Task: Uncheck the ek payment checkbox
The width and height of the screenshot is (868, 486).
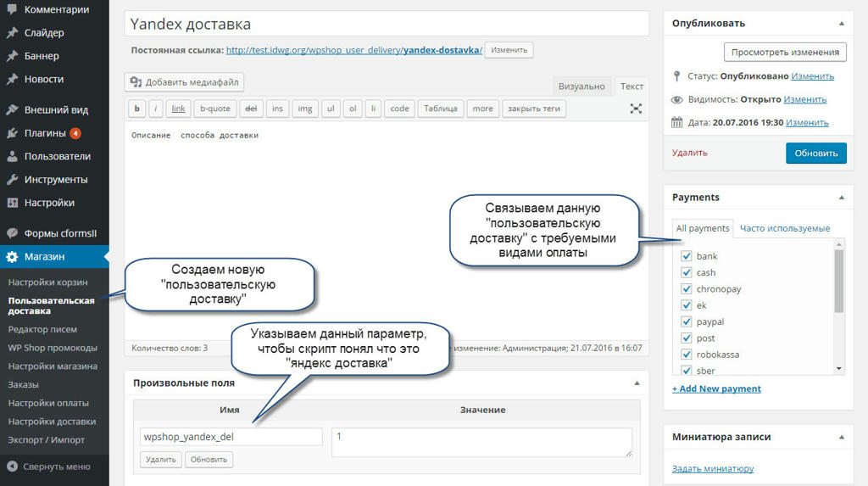Action: point(687,304)
